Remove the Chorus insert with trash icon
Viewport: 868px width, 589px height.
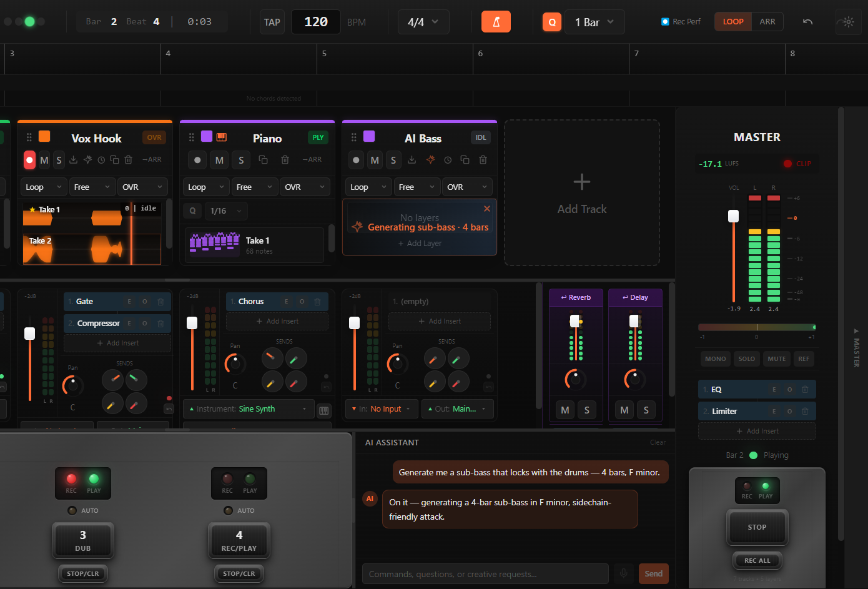point(317,302)
